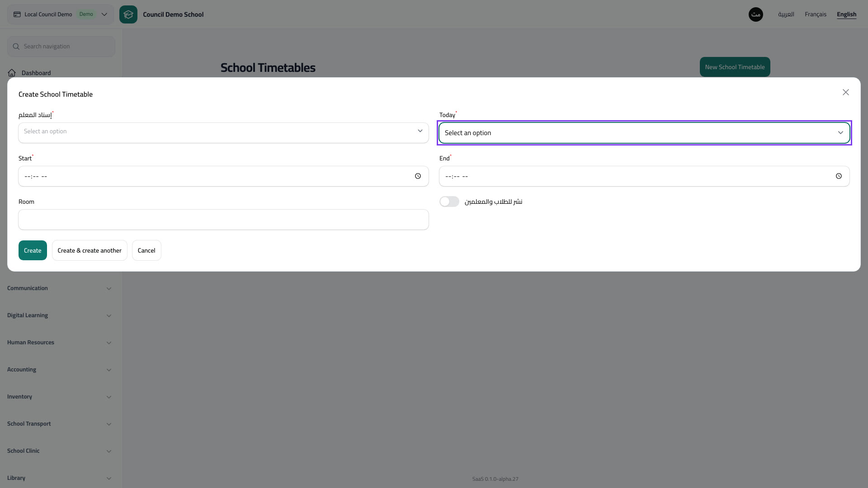The image size is (868, 488).
Task: Select the English language link
Action: [x=847, y=14]
